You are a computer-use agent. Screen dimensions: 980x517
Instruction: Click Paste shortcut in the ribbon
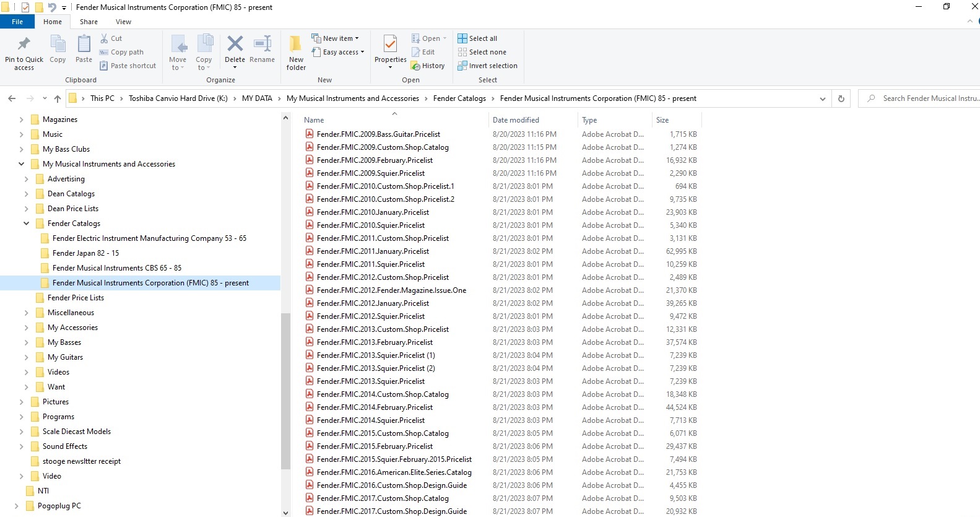[x=128, y=66]
